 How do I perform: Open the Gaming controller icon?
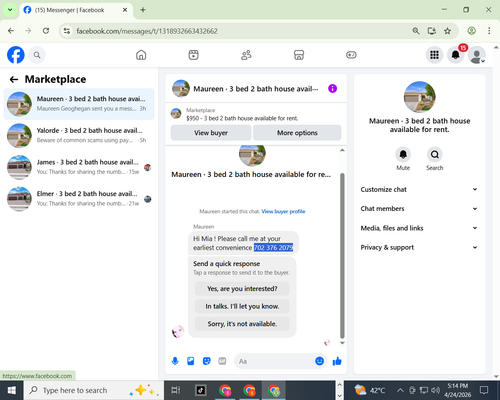tap(351, 55)
